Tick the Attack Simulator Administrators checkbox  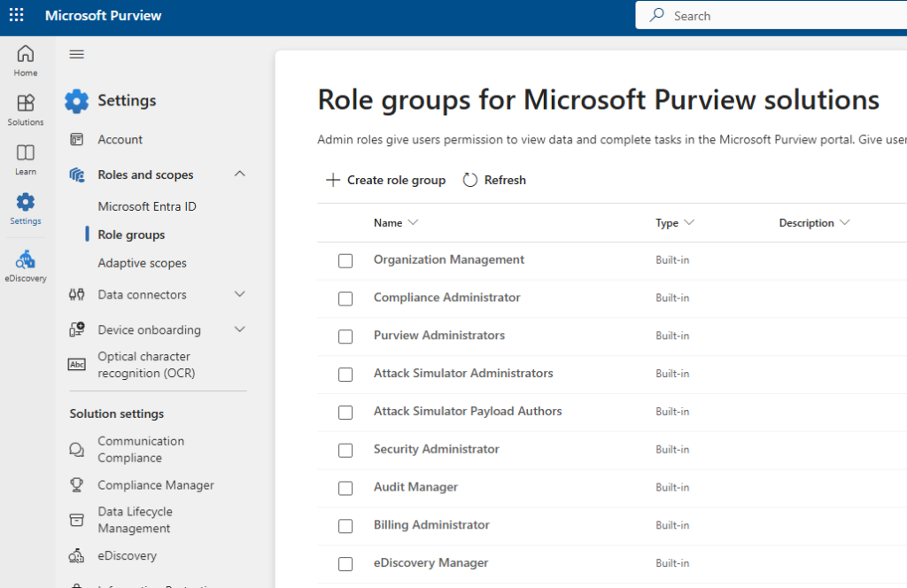coord(345,375)
